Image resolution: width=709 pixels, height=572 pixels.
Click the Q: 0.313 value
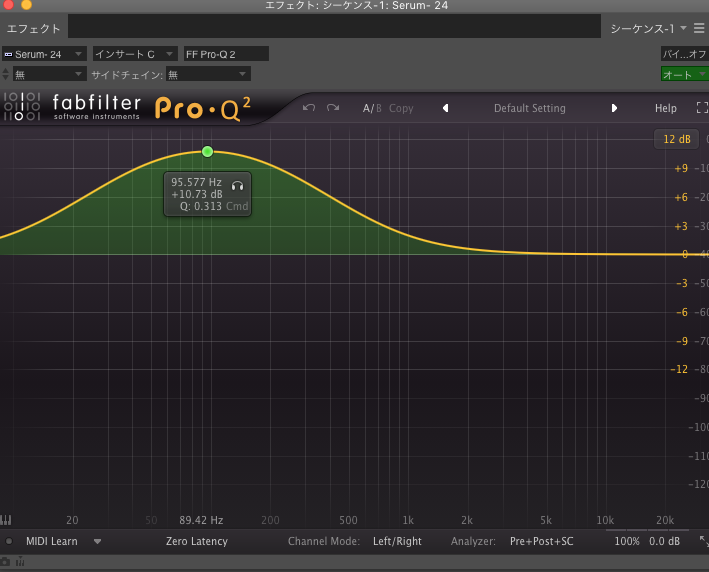201,206
